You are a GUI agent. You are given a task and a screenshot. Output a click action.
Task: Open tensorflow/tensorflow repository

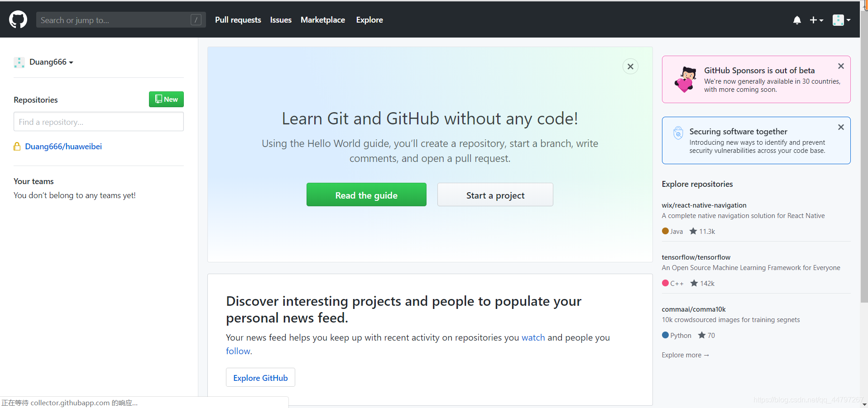(696, 257)
